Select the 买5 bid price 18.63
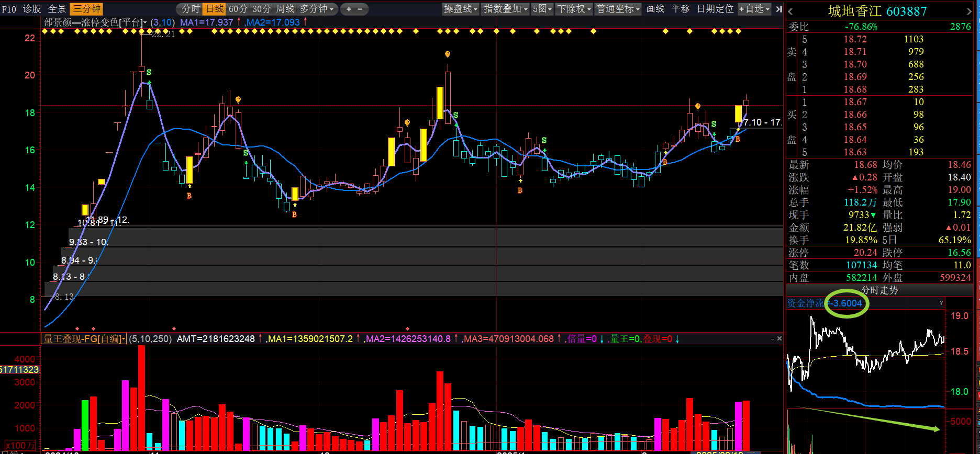Screen dimensions: 980x454 [x=855, y=152]
